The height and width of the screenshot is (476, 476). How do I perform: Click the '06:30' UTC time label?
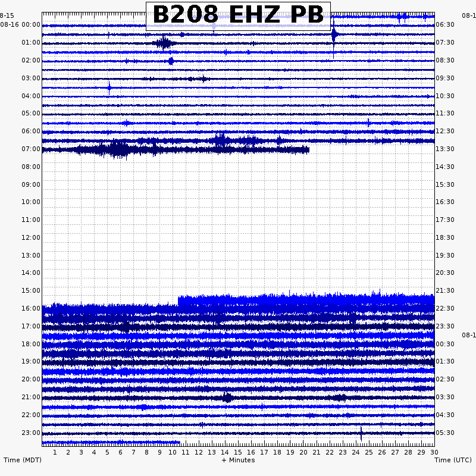(x=445, y=24)
